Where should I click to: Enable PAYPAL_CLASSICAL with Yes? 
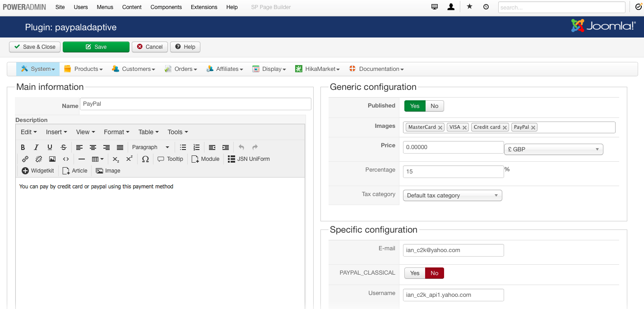[x=415, y=273]
